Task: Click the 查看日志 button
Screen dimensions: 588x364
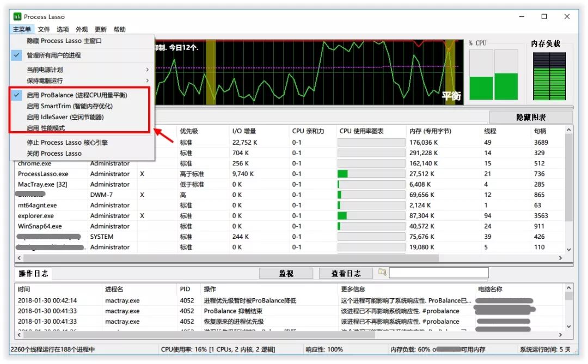Action: click(346, 273)
